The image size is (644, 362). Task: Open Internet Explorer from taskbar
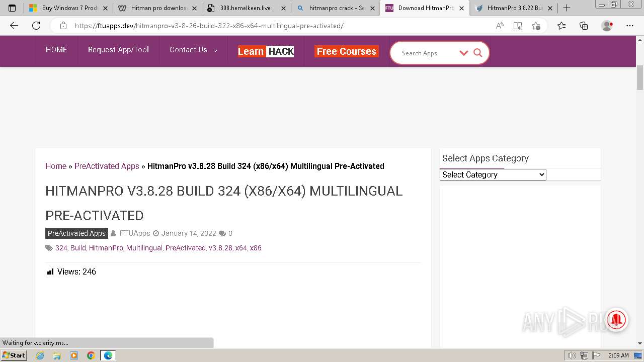(x=40, y=355)
